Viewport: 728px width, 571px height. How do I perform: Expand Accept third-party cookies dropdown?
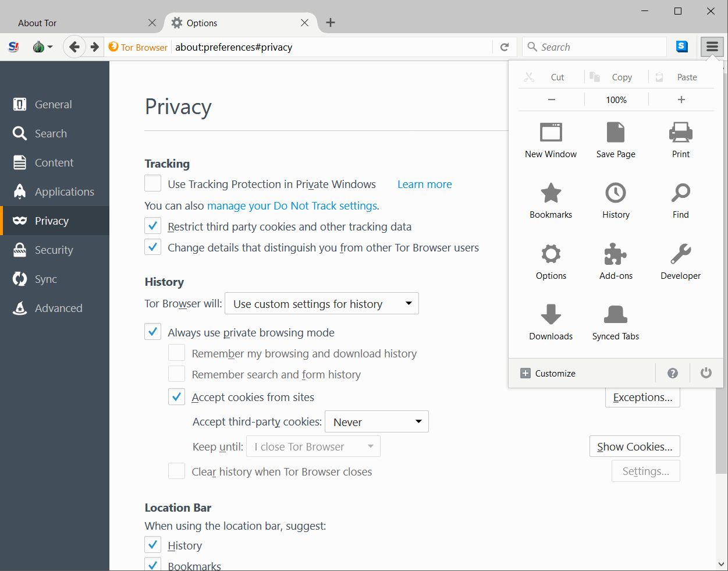pos(377,422)
